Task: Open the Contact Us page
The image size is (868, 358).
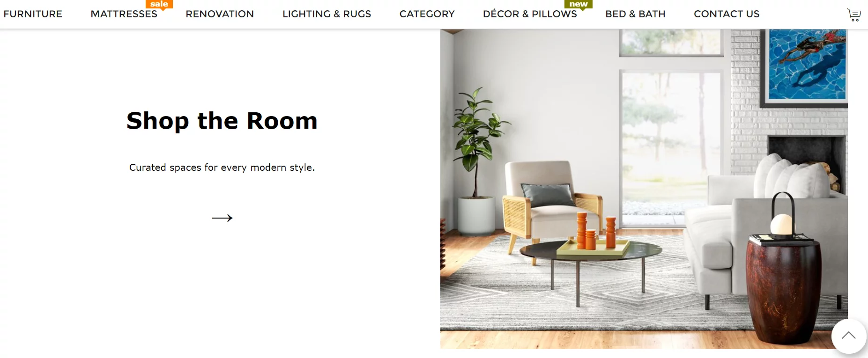Action: tap(727, 14)
